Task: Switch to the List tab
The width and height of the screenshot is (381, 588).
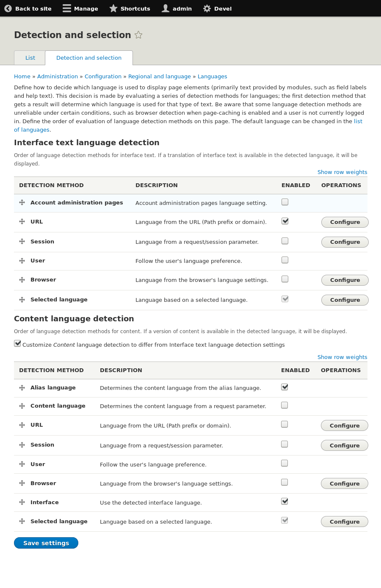Action: (x=30, y=58)
